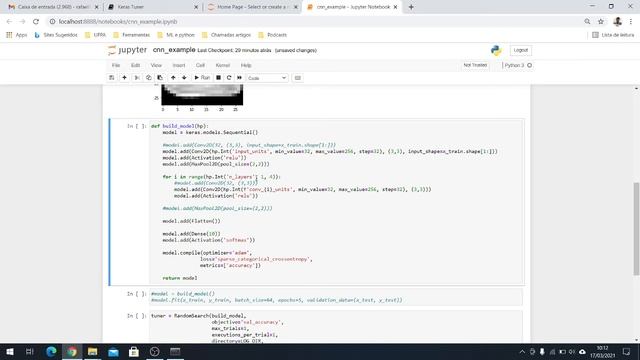Insert a cell below with plus icon
Image resolution: width=640 pixels, height=360 pixels.
[124, 78]
